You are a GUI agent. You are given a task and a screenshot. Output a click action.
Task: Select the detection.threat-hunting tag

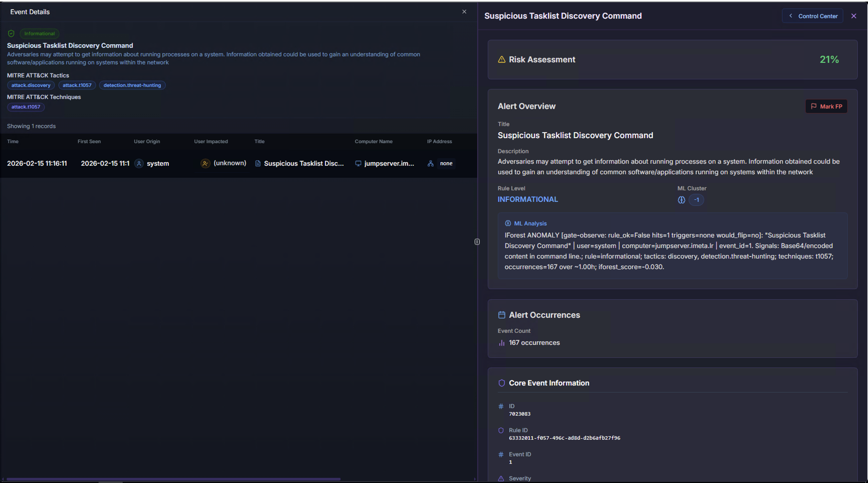tap(132, 85)
